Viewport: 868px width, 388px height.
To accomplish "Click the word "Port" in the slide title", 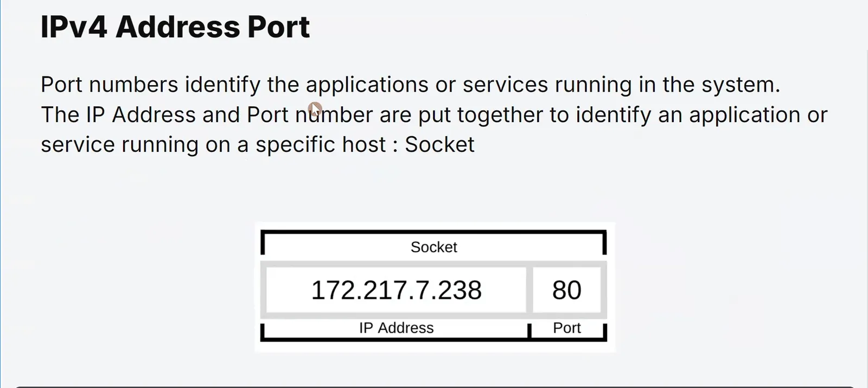I will [279, 27].
